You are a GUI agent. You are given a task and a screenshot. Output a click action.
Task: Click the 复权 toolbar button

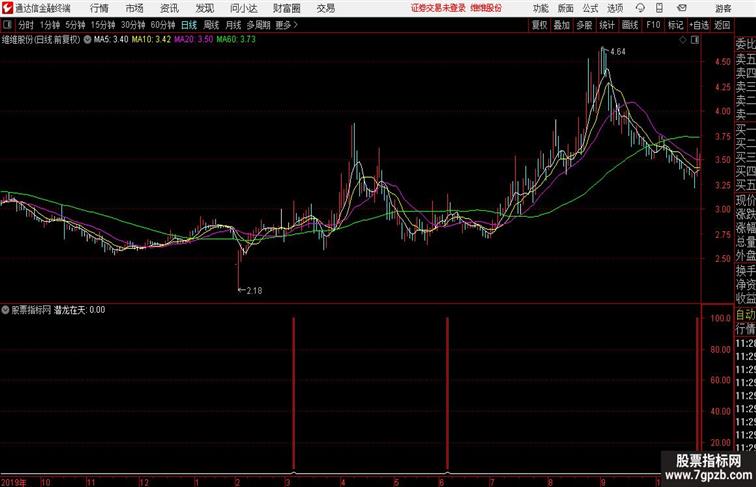(x=540, y=25)
